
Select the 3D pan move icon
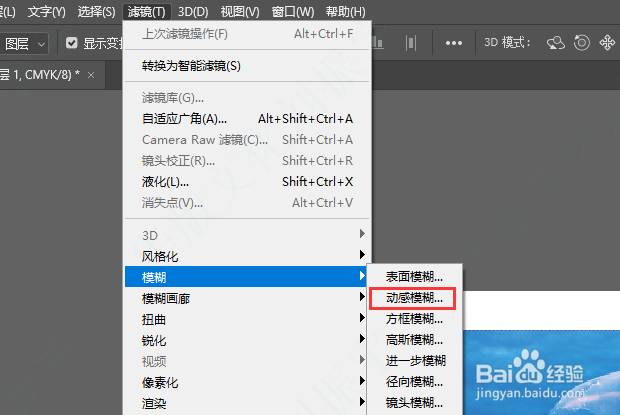click(x=607, y=43)
